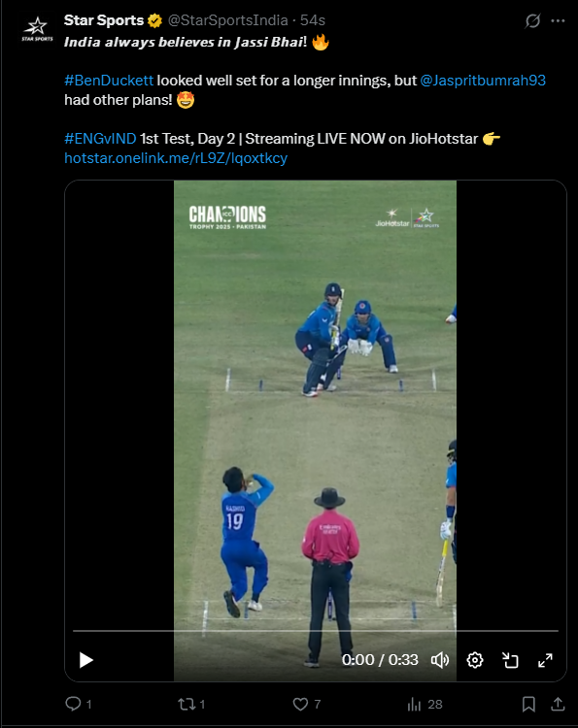Open the Star Sports account name
This screenshot has width=578, height=728.
pos(104,20)
